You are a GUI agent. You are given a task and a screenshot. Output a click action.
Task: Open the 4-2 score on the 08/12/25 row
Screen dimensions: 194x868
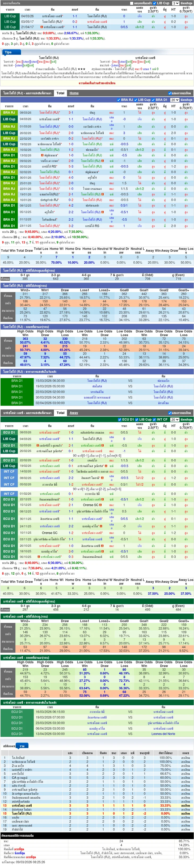point(71,205)
